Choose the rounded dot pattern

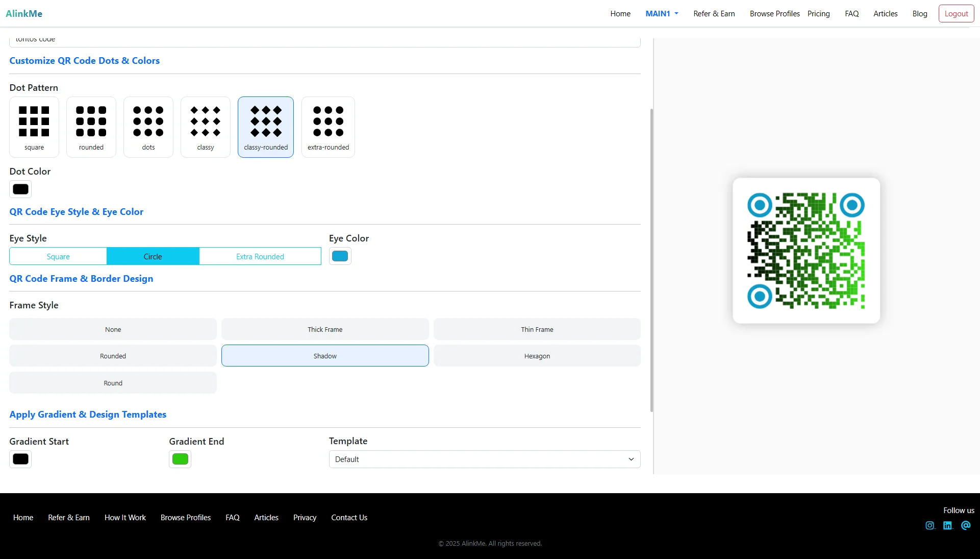coord(91,127)
